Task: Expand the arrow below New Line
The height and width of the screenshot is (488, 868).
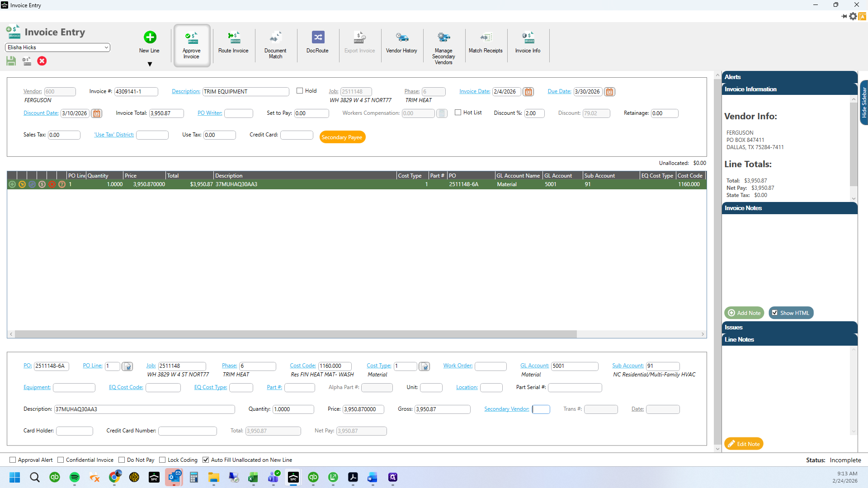Action: click(150, 64)
